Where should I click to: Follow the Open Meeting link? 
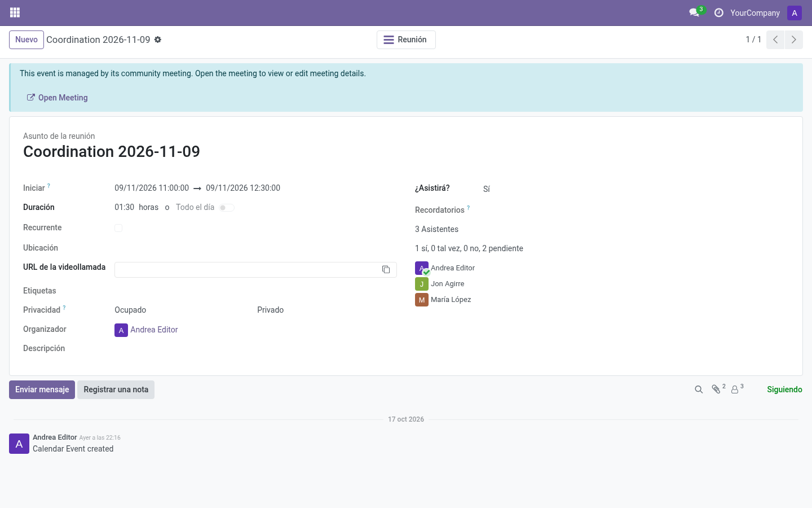(58, 98)
